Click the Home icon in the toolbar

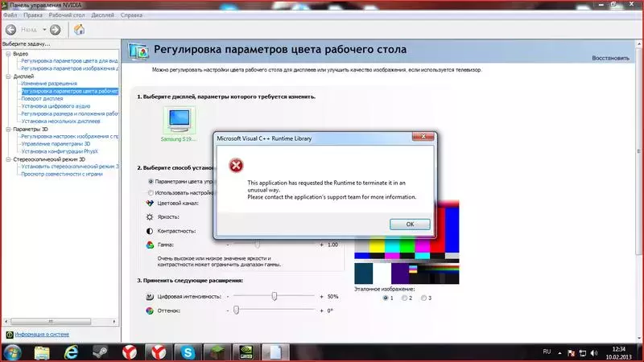pos(79,30)
